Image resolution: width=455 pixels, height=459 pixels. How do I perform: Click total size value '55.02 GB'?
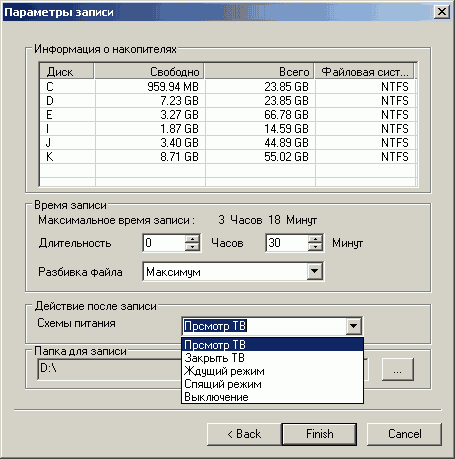click(x=286, y=157)
